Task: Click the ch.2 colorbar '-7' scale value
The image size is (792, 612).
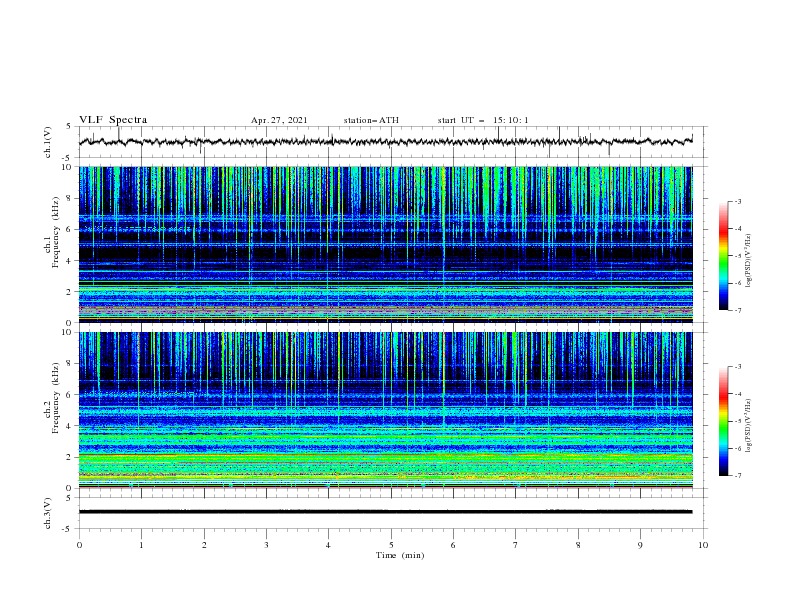Action: coord(738,476)
